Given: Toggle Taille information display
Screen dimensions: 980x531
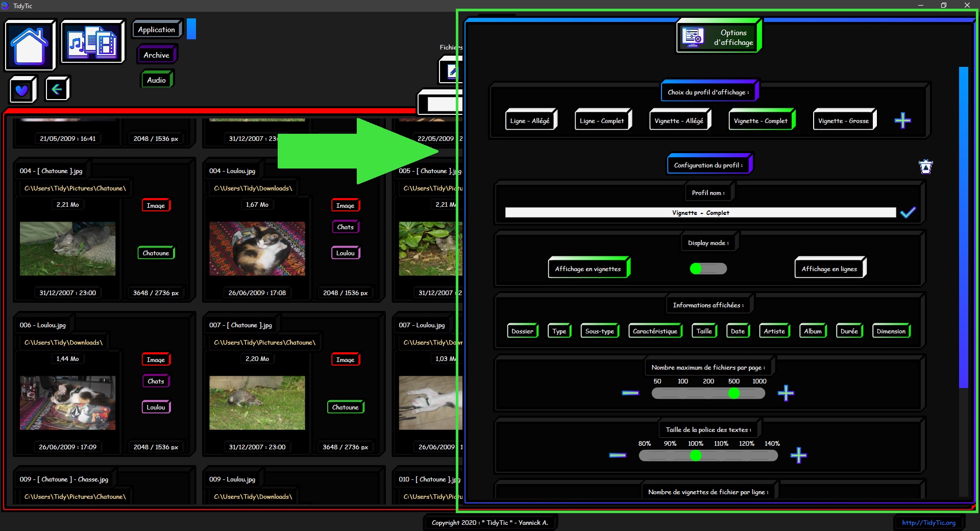Looking at the screenshot, I should click(704, 331).
